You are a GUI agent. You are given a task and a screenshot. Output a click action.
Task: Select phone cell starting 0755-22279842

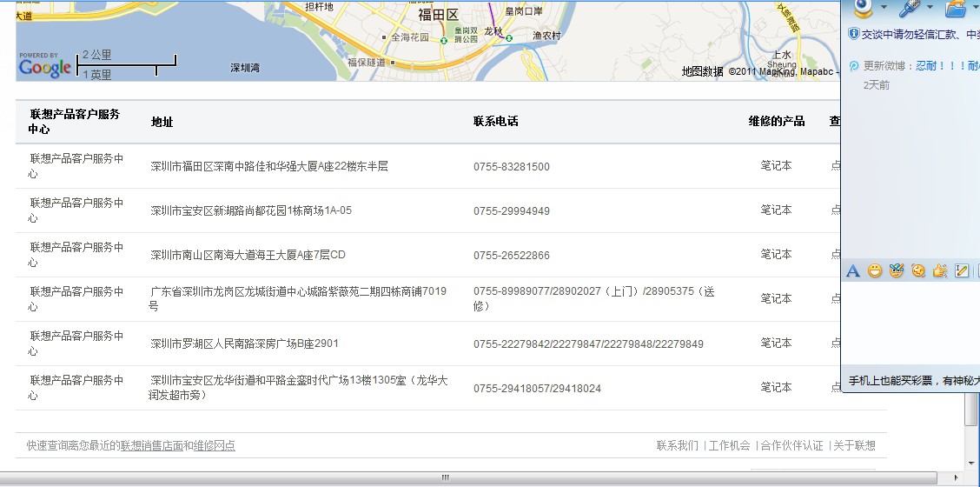pyautogui.click(x=588, y=344)
